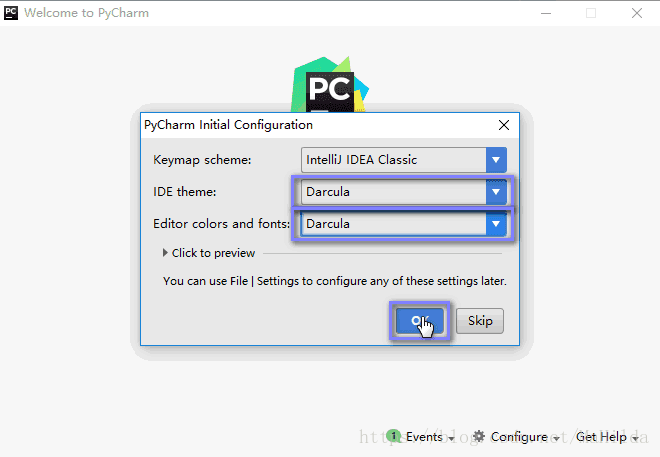660x457 pixels.
Task: Click the PyCharm logo in welcome window
Action: (x=330, y=84)
